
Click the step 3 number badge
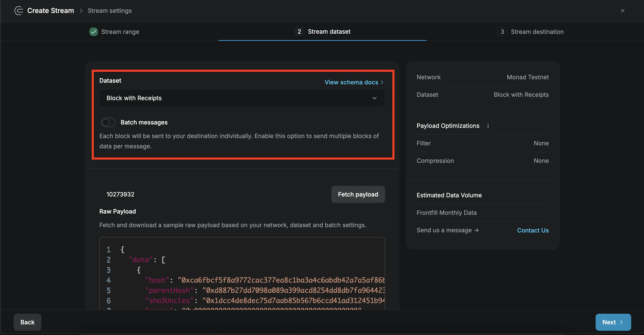[x=502, y=32]
